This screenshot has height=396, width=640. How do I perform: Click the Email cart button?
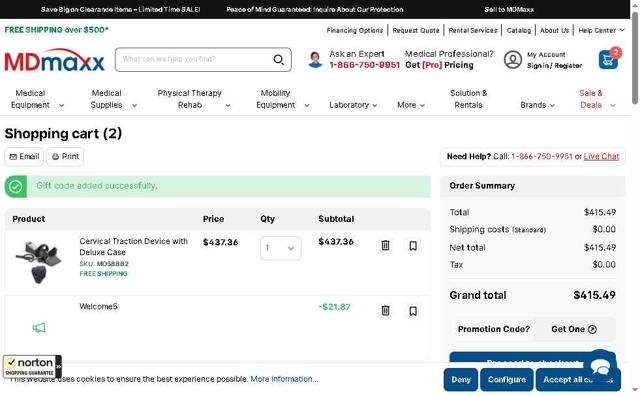tap(24, 157)
